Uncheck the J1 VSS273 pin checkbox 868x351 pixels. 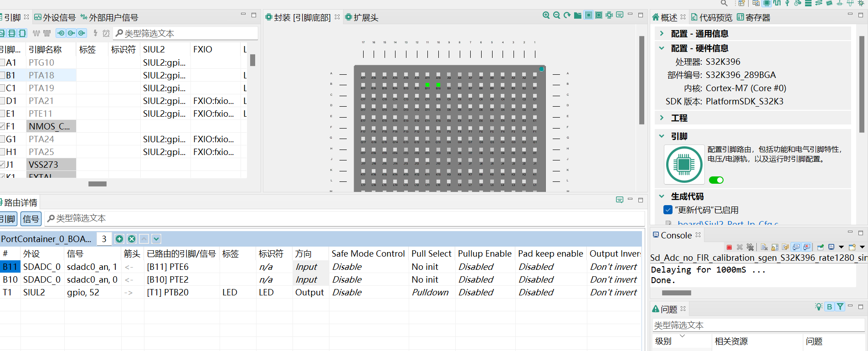[x=2, y=165]
